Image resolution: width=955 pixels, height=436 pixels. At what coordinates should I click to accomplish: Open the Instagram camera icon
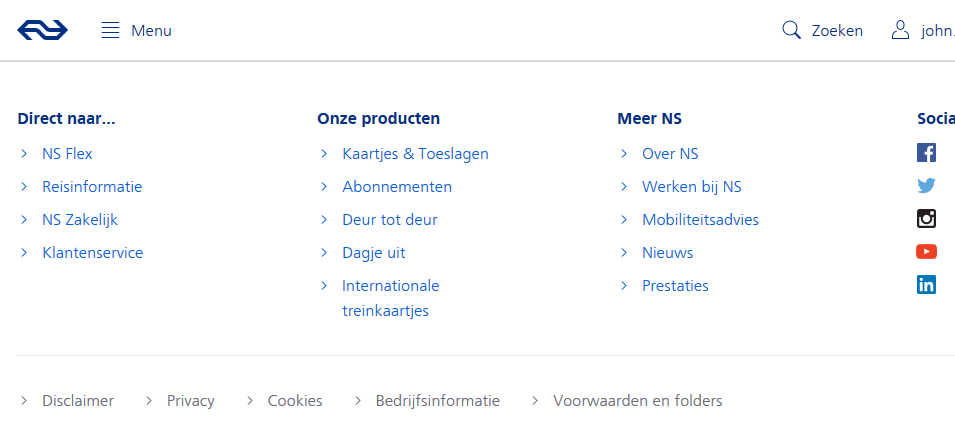click(926, 218)
